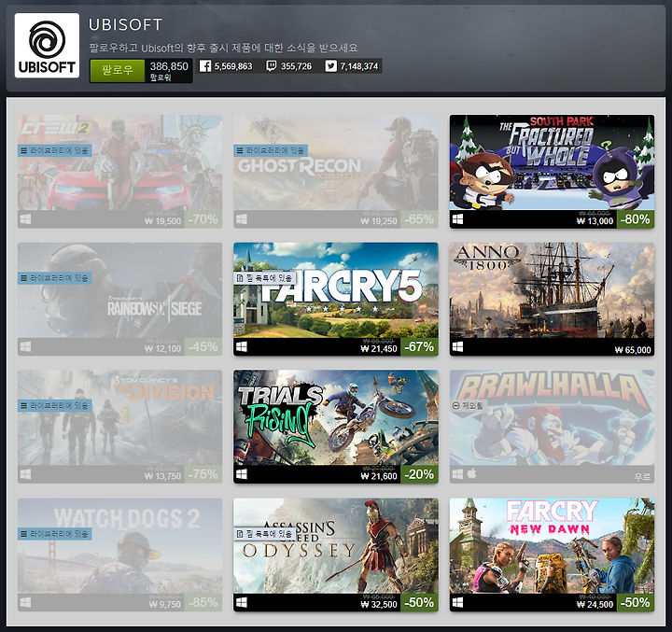Open Ubisoft's Twitch channel link

pyautogui.click(x=288, y=66)
